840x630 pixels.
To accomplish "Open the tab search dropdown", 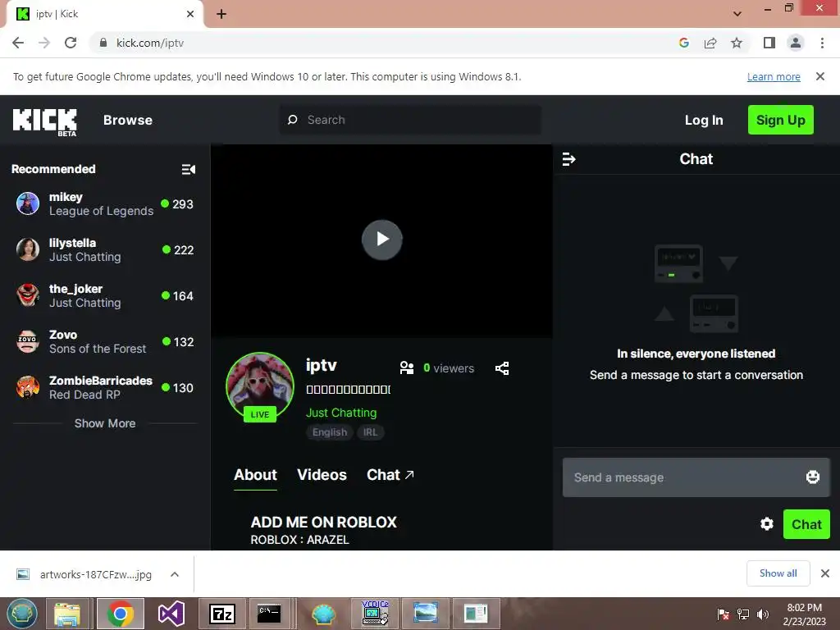I will click(737, 14).
